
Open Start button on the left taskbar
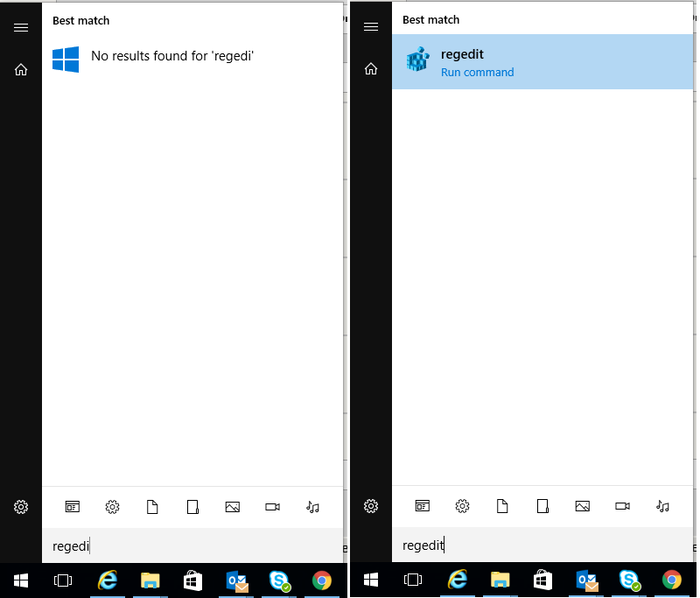pos(21,580)
